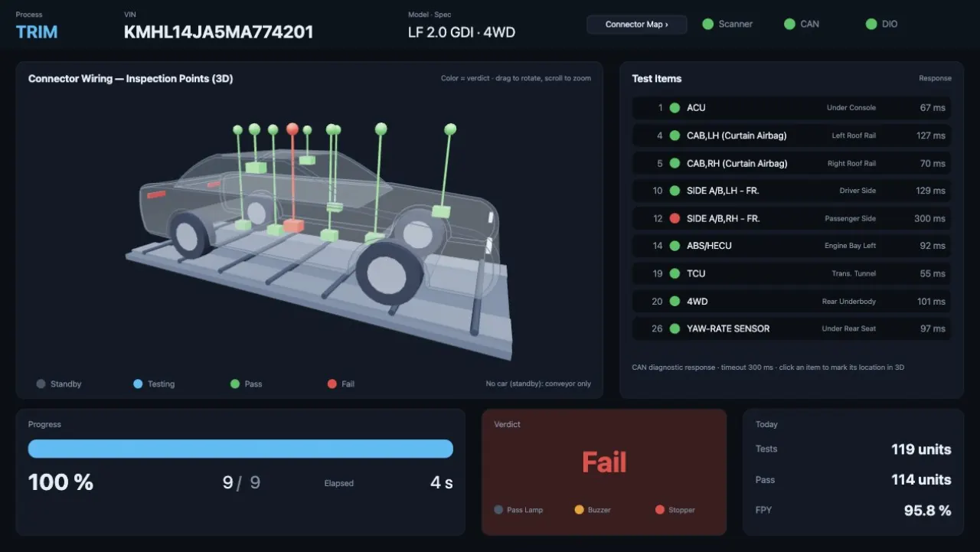
Task: Click the green dot beside ABS/HECU
Action: (675, 246)
